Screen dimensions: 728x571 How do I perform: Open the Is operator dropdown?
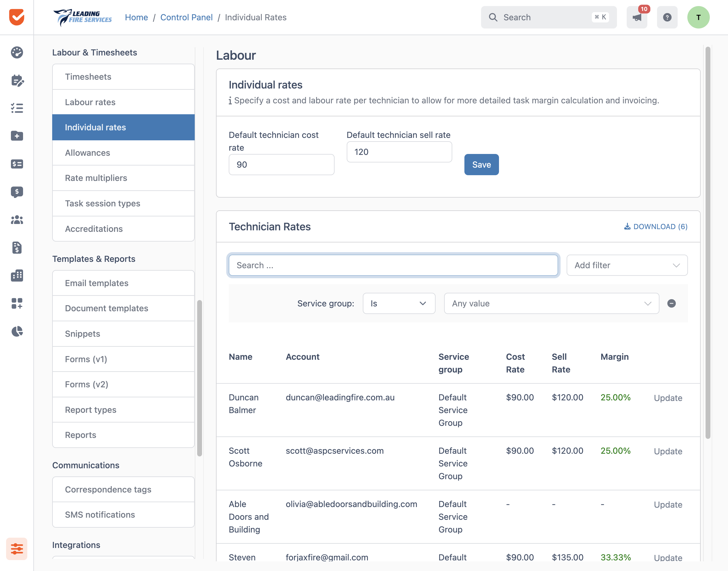(399, 303)
